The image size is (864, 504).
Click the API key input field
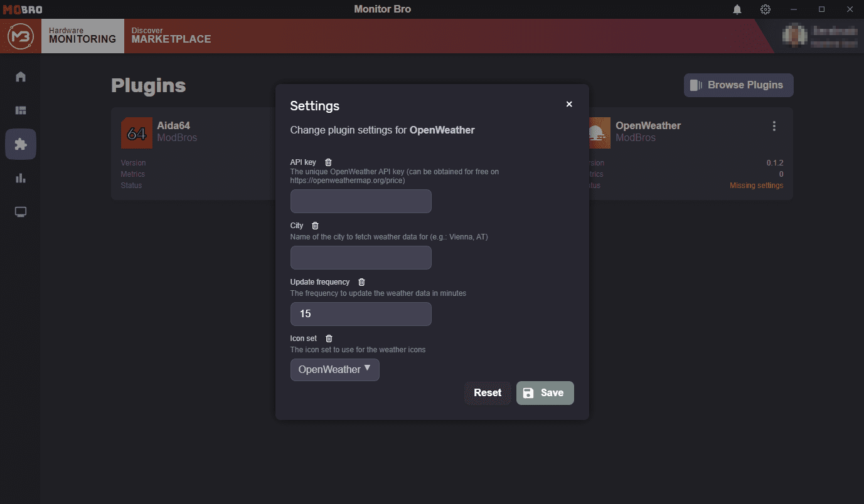(x=361, y=201)
